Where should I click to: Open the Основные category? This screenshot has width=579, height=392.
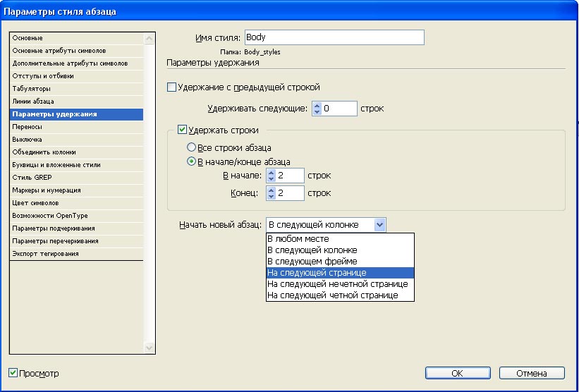77,38
